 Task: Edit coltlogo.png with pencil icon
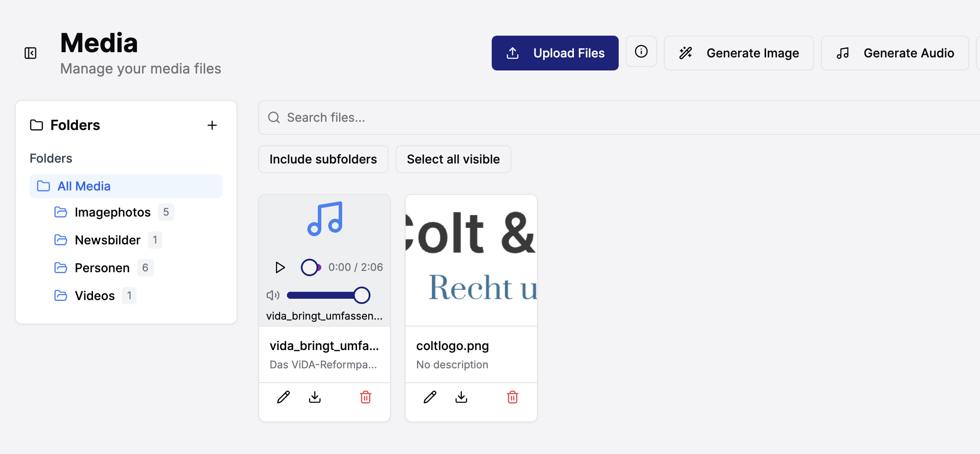point(430,397)
